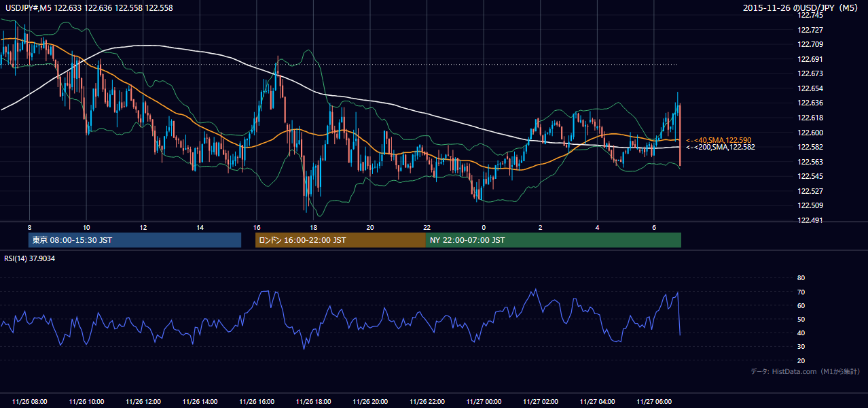Click RSI axis level 40
Viewport: 868px width, 408px height.
point(801,333)
